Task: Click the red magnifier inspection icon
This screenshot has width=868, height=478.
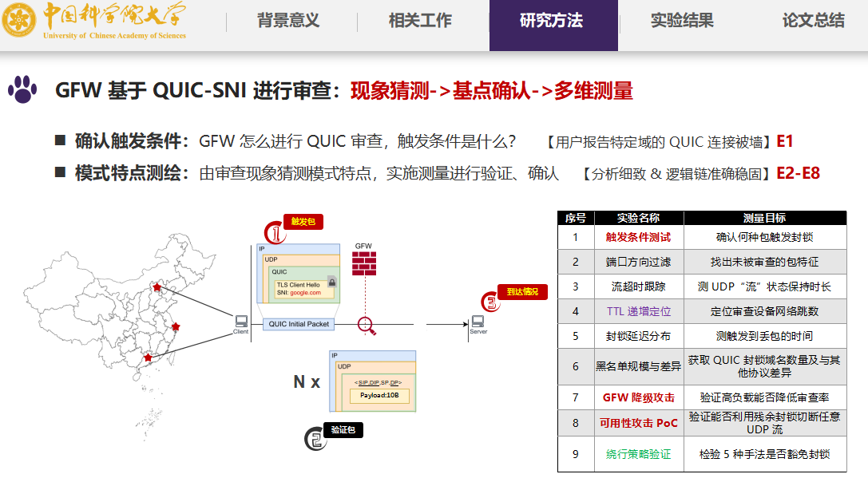Action: (367, 326)
